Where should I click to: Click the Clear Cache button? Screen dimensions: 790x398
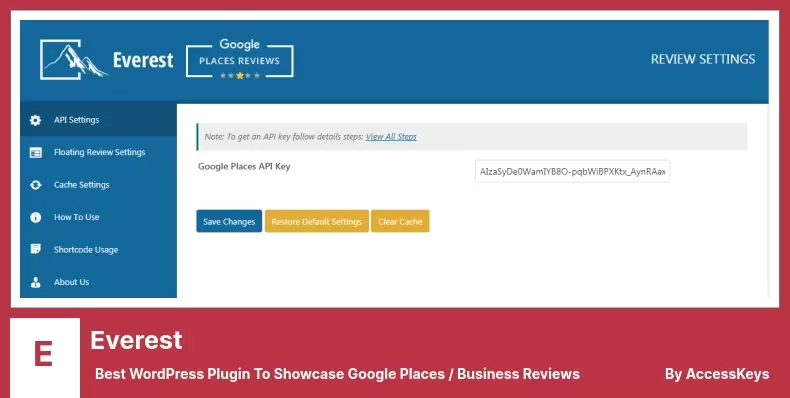pyautogui.click(x=400, y=221)
